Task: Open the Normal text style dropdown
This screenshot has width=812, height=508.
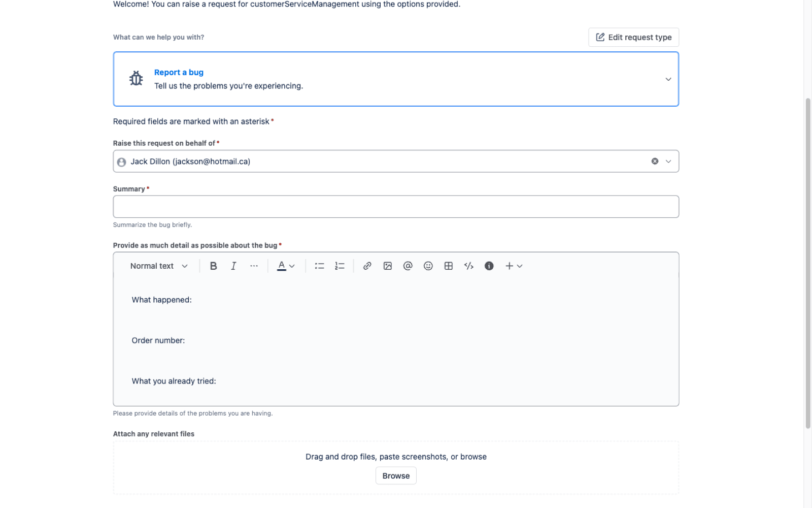Action: pos(159,266)
